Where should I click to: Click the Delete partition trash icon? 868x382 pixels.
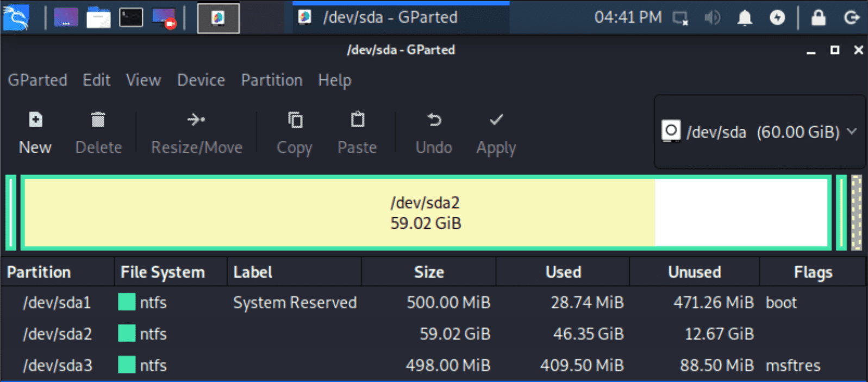click(98, 120)
